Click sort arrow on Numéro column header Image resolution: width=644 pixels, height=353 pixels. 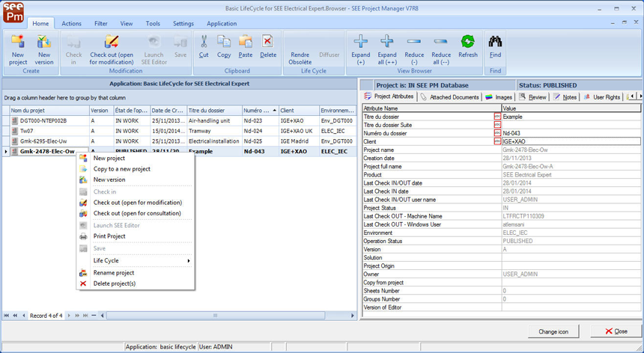click(274, 111)
